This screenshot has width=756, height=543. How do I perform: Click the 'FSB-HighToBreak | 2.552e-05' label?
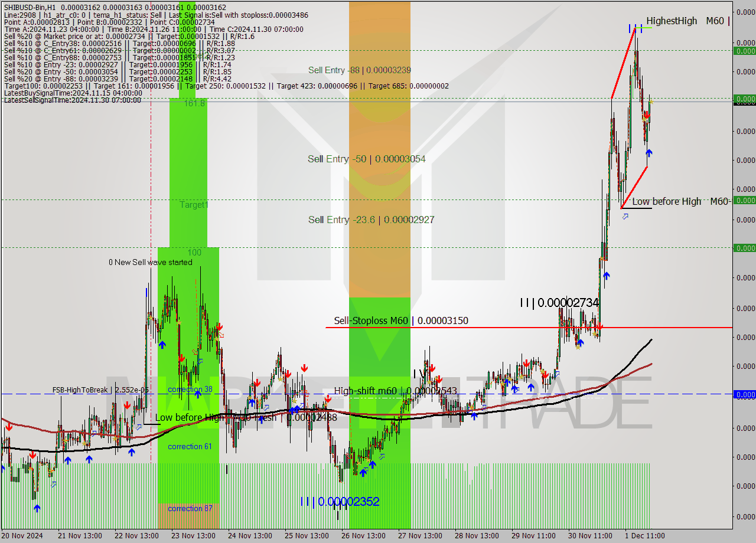100,390
